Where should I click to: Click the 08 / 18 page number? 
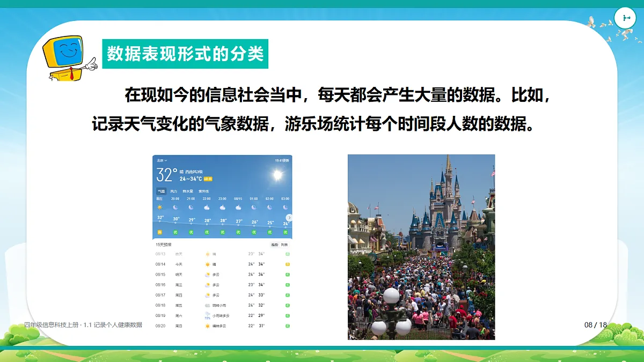(596, 325)
